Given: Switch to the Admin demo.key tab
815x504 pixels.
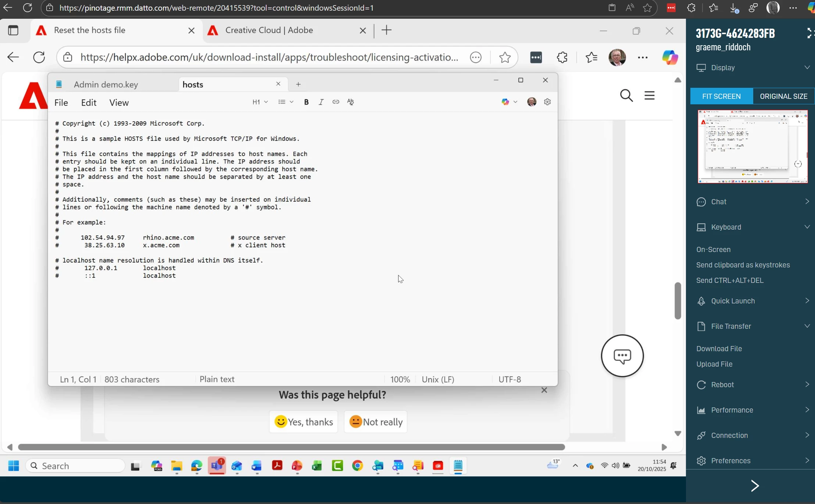Looking at the screenshot, I should (106, 84).
